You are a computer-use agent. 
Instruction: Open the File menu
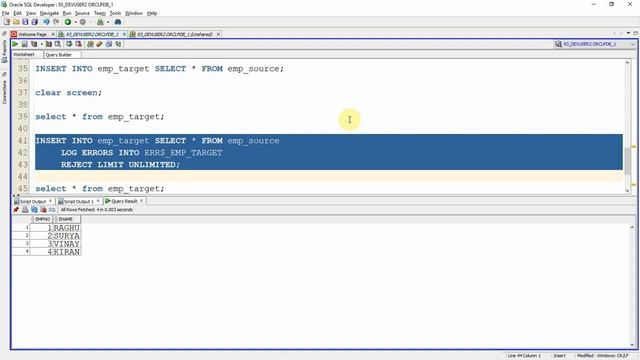pyautogui.click(x=5, y=13)
